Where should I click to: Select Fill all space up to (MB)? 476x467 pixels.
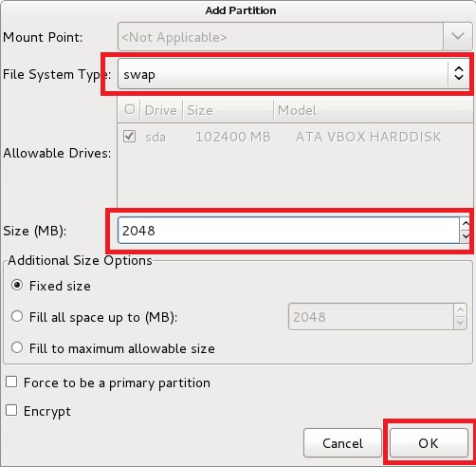click(x=17, y=316)
